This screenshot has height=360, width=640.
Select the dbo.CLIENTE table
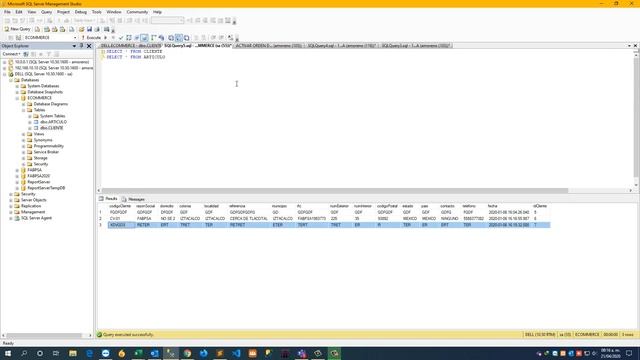[x=51, y=128]
